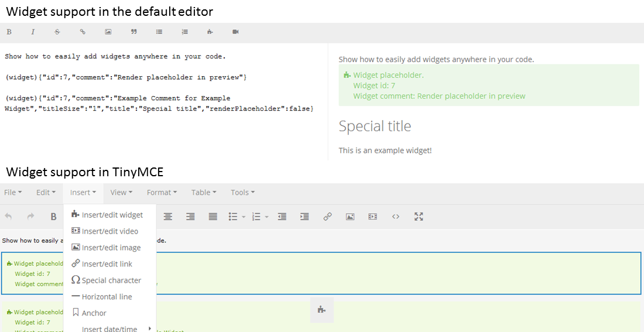This screenshot has height=332, width=644.
Task: Toggle fullscreen mode in TinyMCE
Action: 419,217
